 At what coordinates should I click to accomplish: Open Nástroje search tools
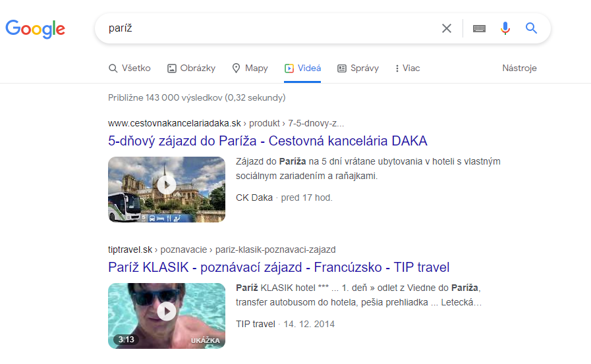[519, 68]
